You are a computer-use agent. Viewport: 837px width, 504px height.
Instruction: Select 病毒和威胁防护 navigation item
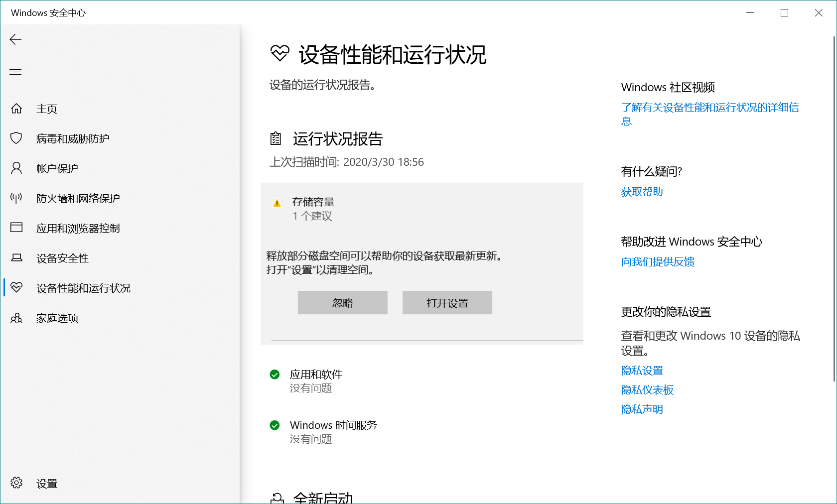click(120, 138)
